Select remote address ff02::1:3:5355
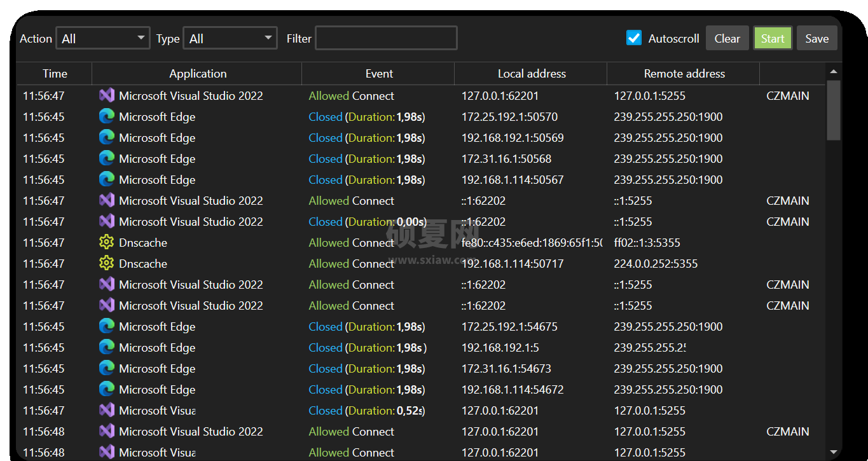The image size is (868, 461). (x=647, y=243)
